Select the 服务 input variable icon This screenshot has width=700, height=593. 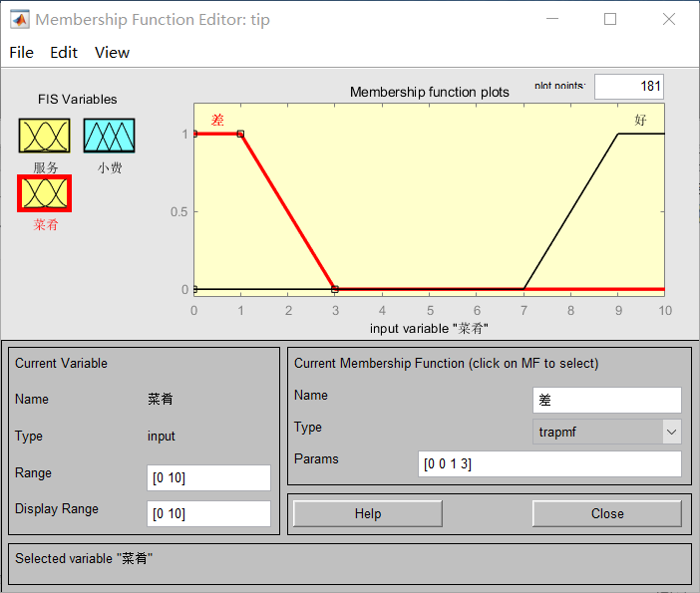click(x=44, y=136)
